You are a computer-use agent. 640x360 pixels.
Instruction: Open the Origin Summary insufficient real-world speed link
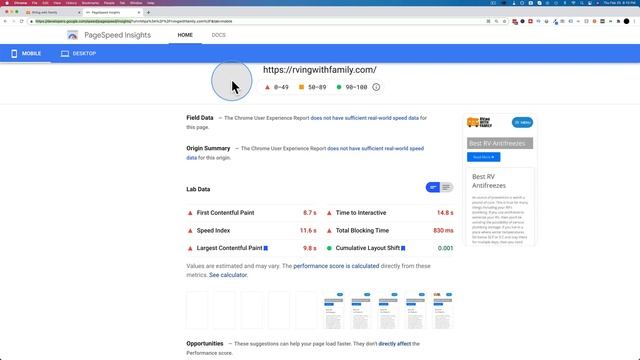(x=305, y=153)
